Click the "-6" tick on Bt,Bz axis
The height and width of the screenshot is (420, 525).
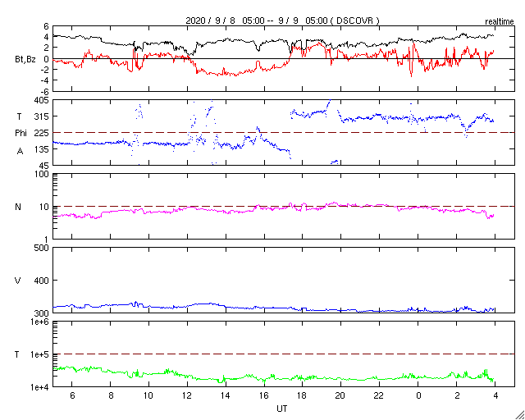[x=45, y=91]
